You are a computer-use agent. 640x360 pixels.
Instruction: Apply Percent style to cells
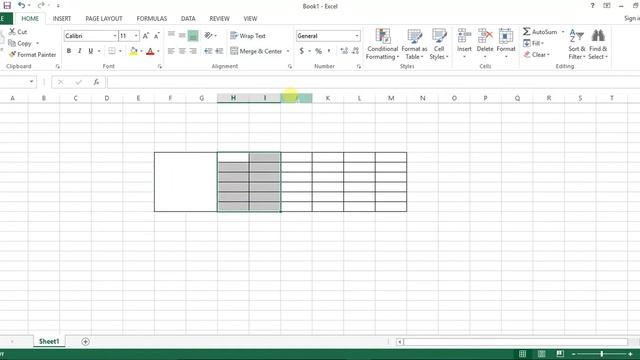point(318,51)
